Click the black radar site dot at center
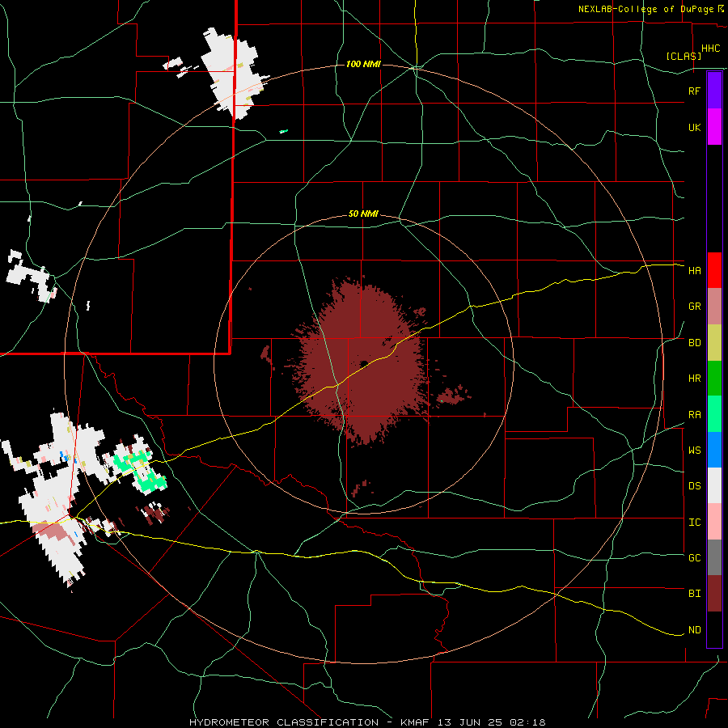Viewport: 728px width, 728px height. coord(364,363)
